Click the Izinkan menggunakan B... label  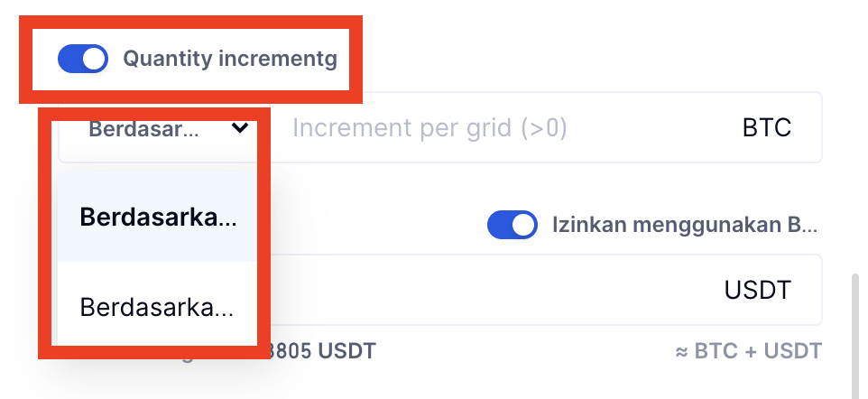(x=685, y=225)
